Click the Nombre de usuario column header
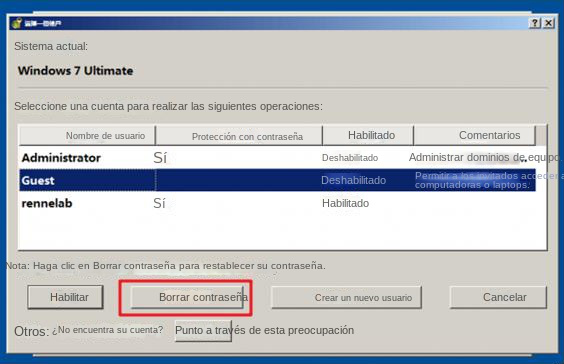This screenshot has width=564, height=364. [x=87, y=136]
